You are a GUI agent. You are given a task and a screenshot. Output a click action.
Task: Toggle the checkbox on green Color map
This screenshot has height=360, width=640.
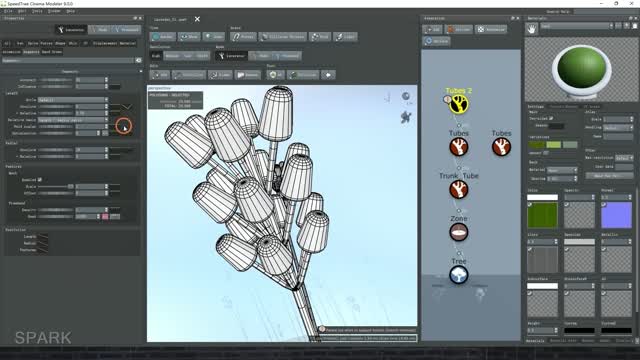(x=530, y=205)
